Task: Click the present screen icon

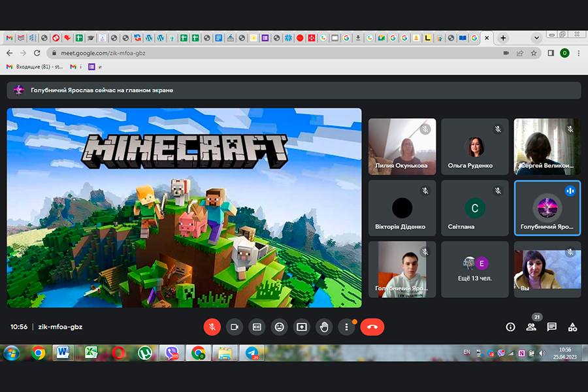Action: [x=302, y=327]
